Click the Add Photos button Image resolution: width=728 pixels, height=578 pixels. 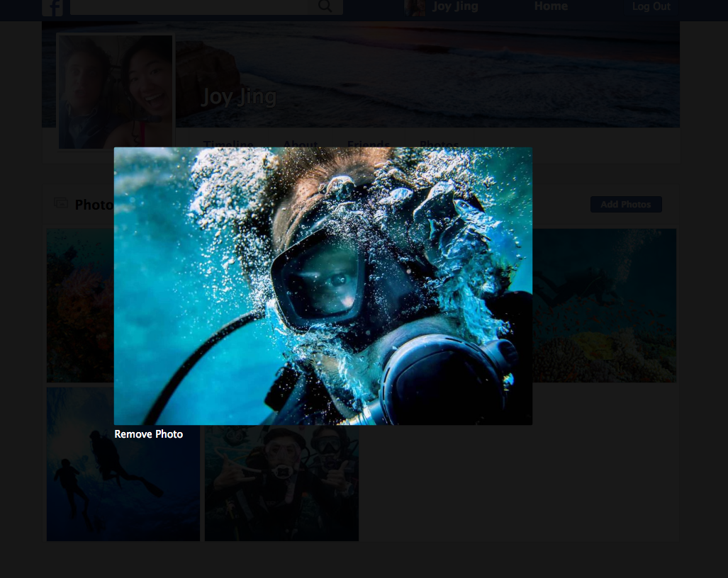(x=626, y=205)
